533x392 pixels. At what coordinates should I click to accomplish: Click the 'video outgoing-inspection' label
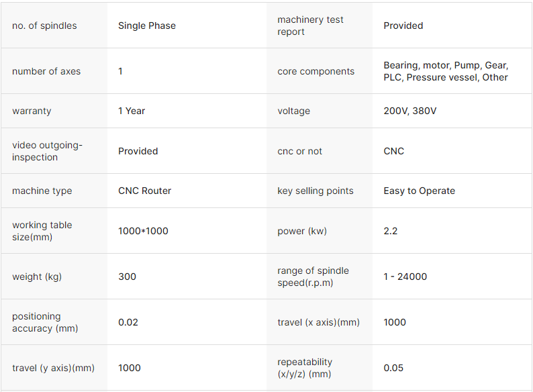[47, 151]
